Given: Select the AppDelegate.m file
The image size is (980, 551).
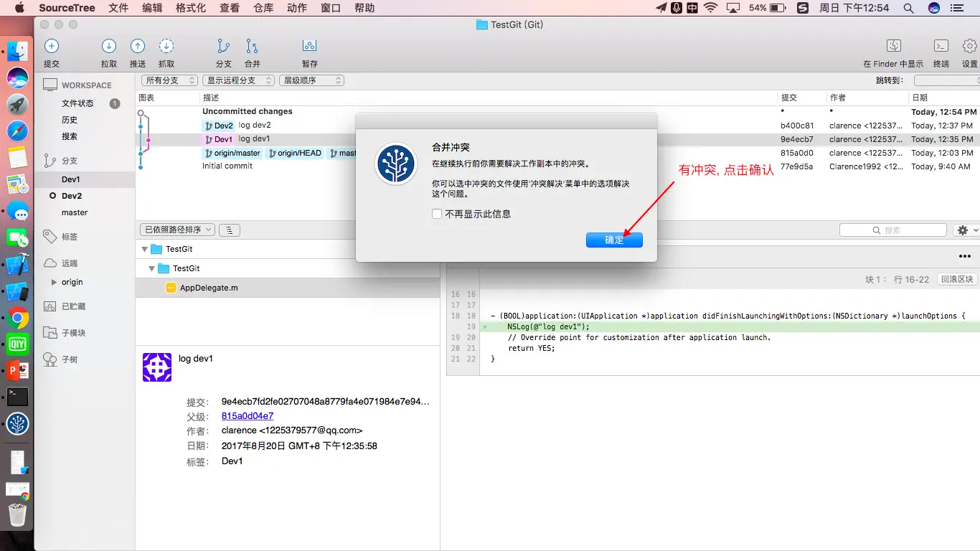Looking at the screenshot, I should [287, 288].
